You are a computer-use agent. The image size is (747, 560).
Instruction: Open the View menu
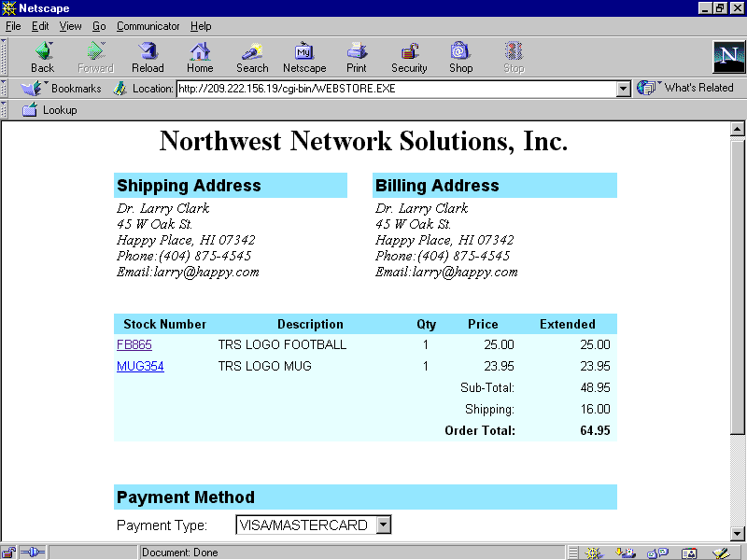pos(71,26)
